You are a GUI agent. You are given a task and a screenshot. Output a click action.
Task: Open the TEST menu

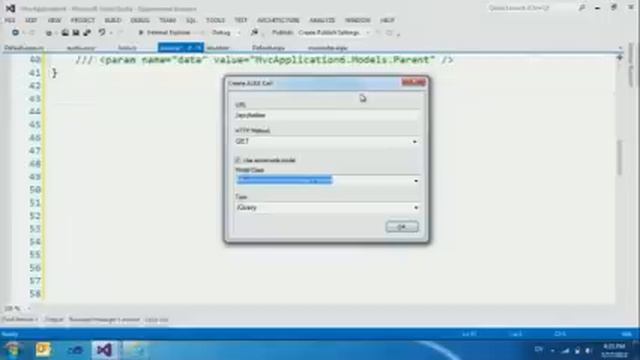click(x=241, y=20)
